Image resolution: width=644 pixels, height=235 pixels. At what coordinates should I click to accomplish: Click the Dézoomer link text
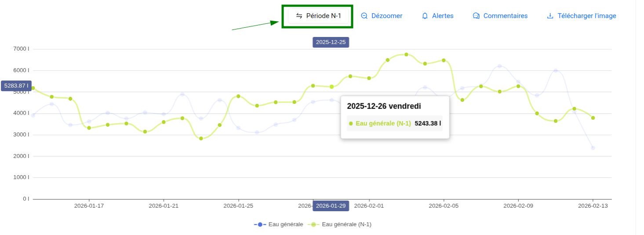[x=387, y=16]
